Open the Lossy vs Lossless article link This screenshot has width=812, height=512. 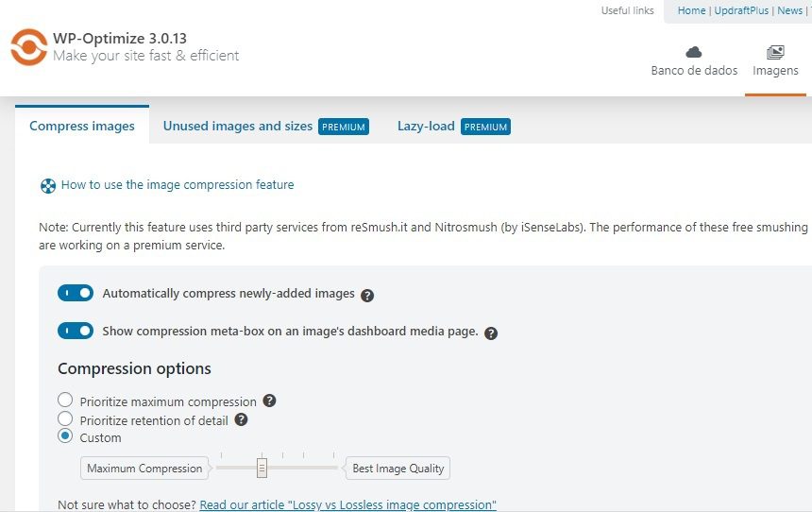tap(348, 504)
